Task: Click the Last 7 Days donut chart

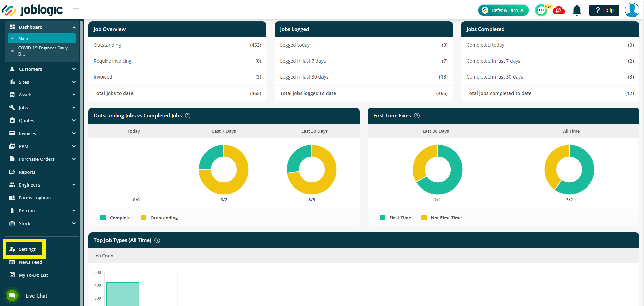Action: click(x=224, y=170)
